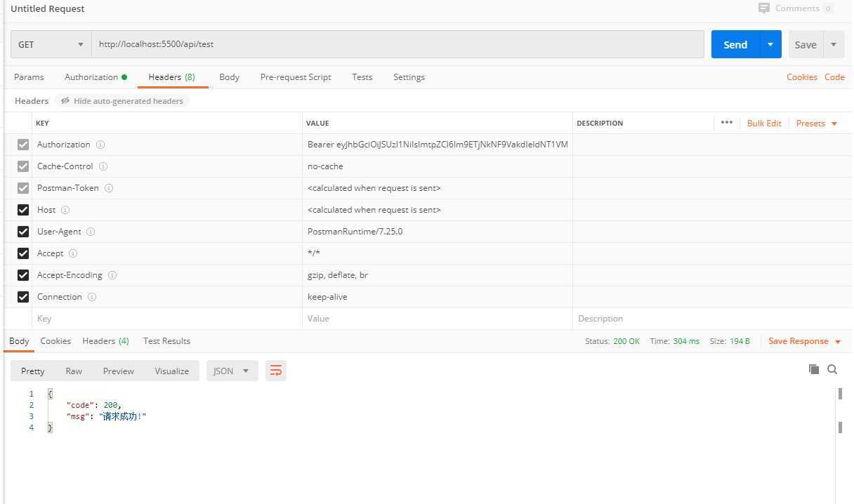Switch response view to Preview
The image size is (854, 504).
[118, 371]
